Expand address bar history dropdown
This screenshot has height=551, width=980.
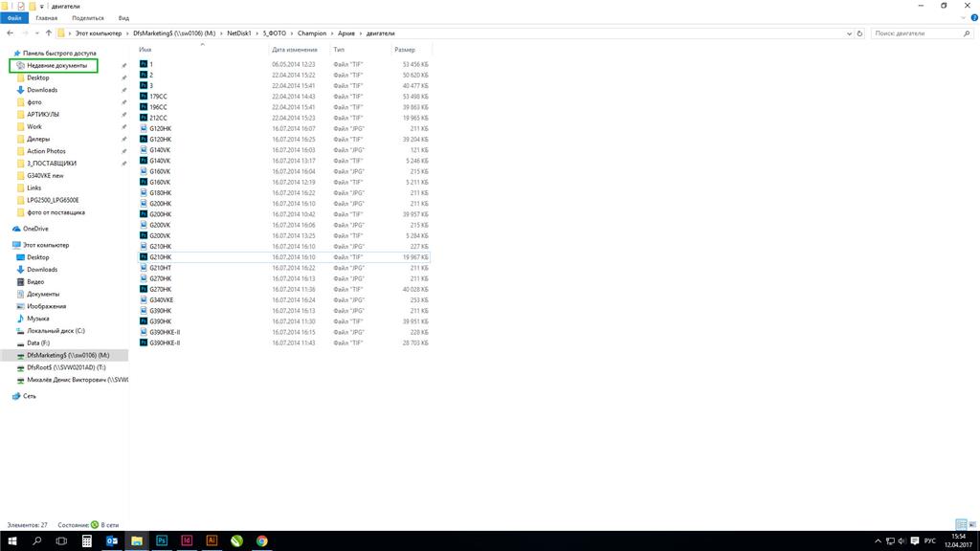coord(849,33)
